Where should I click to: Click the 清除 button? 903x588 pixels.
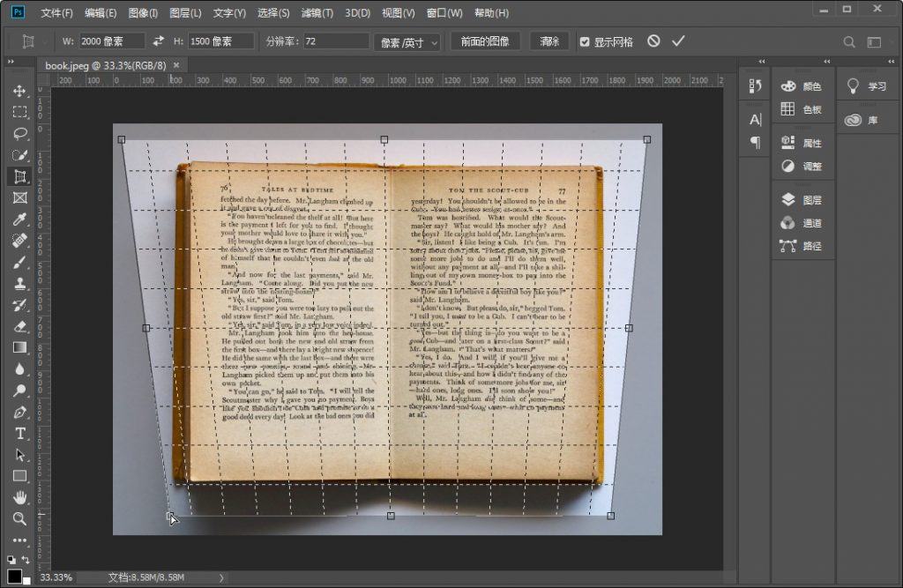(549, 41)
